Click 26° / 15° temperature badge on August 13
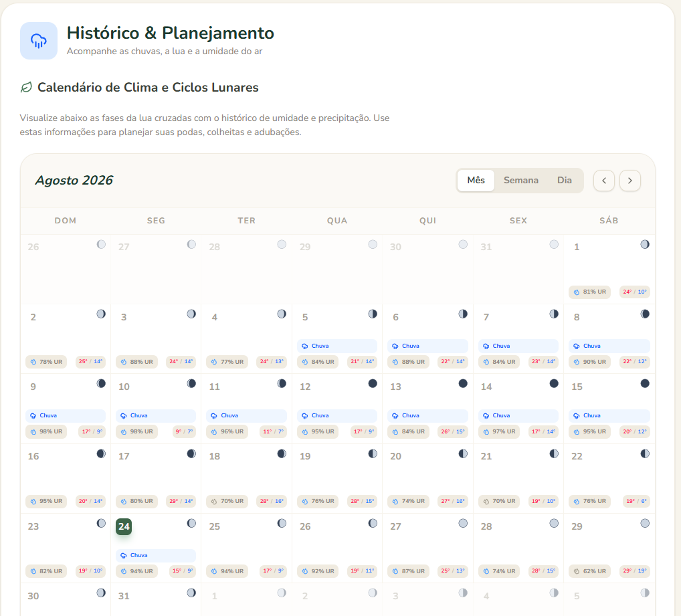The height and width of the screenshot is (616, 681). pos(453,431)
